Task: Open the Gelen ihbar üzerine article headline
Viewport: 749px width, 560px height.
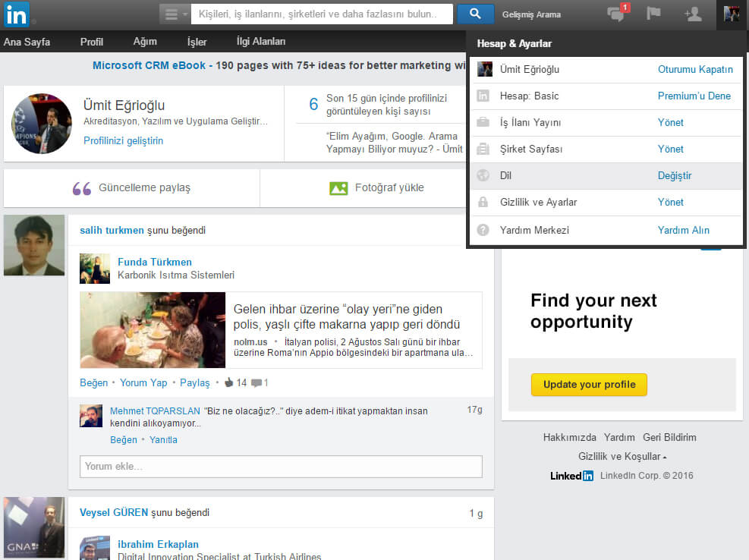Action: coord(347,316)
